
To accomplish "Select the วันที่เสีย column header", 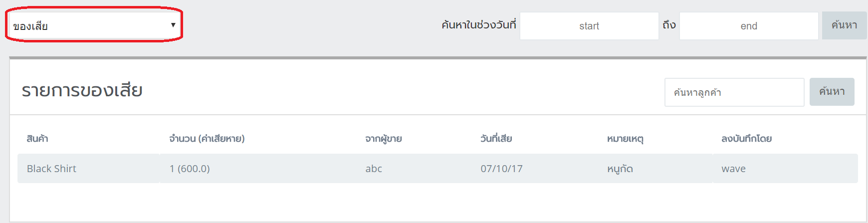I will click(x=496, y=139).
